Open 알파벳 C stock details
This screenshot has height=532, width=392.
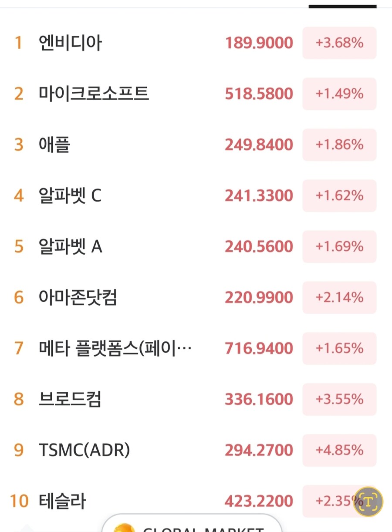pos(70,196)
